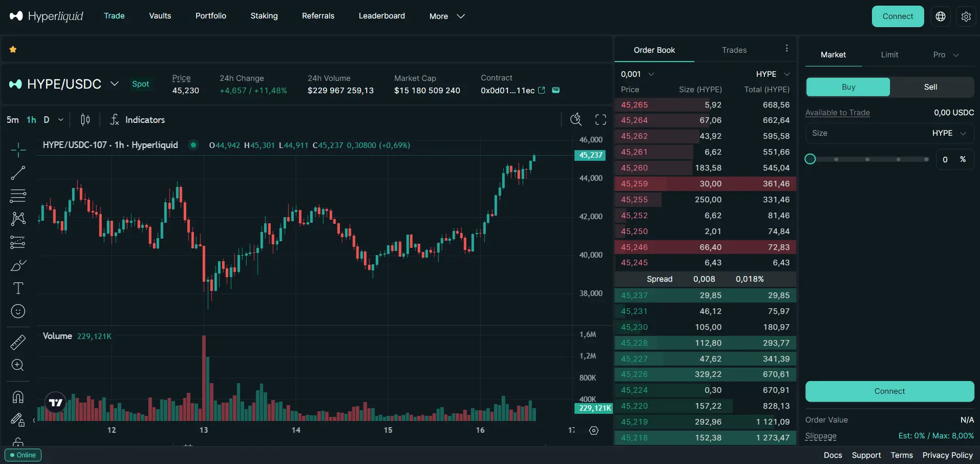Open Size currency HYPE dropdown

point(949,133)
